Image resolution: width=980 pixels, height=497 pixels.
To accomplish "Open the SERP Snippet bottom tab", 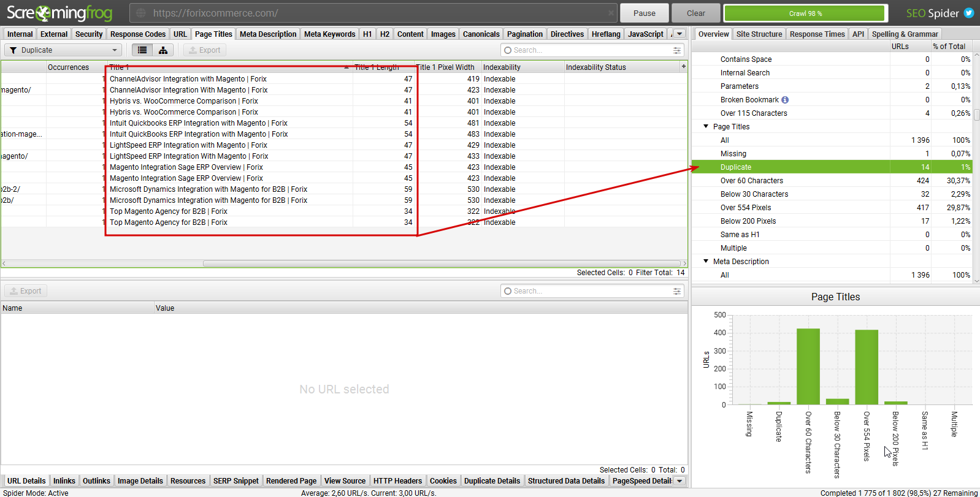I will (236, 481).
